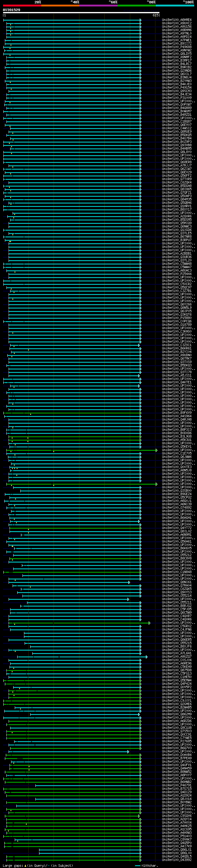The image size is (197, 868).
Task: Click the white query sequence bar
Action: [81, 12]
